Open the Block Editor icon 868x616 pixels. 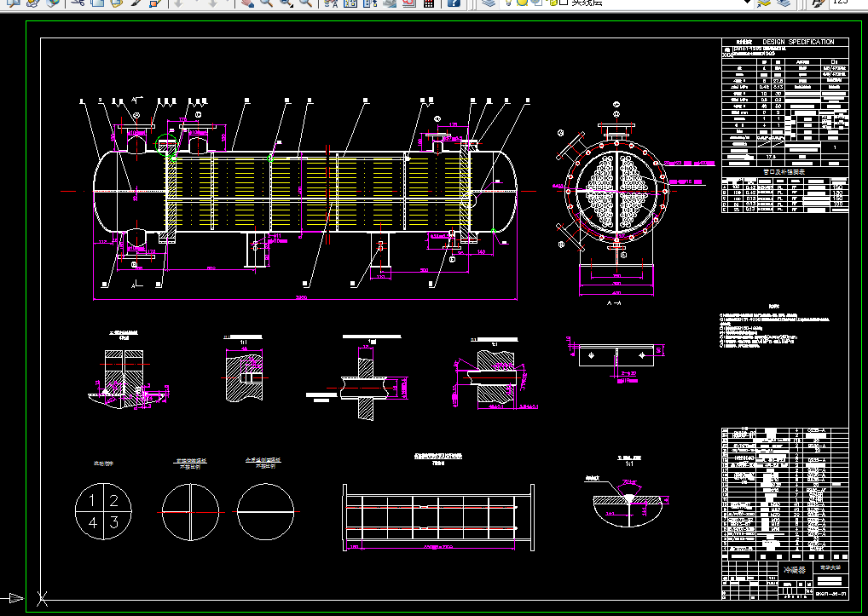click(x=155, y=3)
